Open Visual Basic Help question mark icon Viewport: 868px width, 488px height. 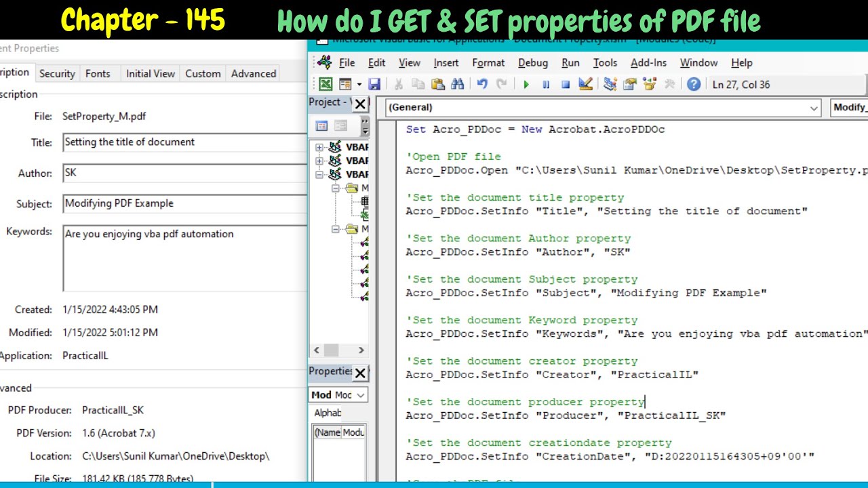pos(693,84)
